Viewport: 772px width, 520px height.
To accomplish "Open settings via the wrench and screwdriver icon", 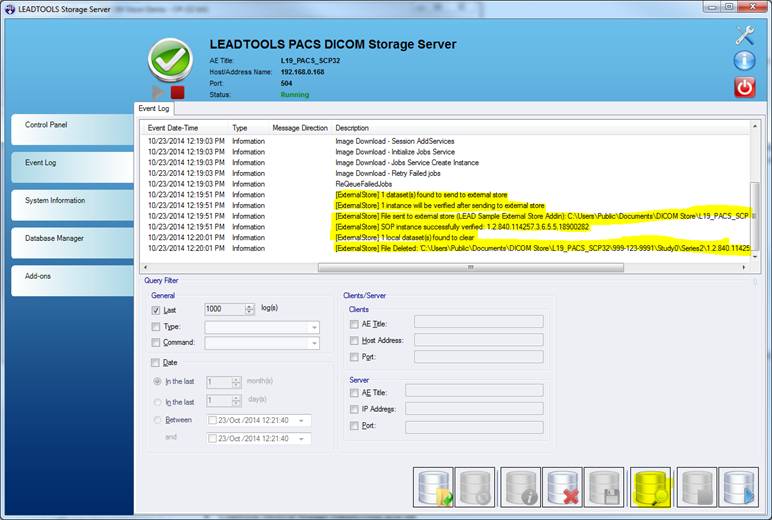I will 744,35.
